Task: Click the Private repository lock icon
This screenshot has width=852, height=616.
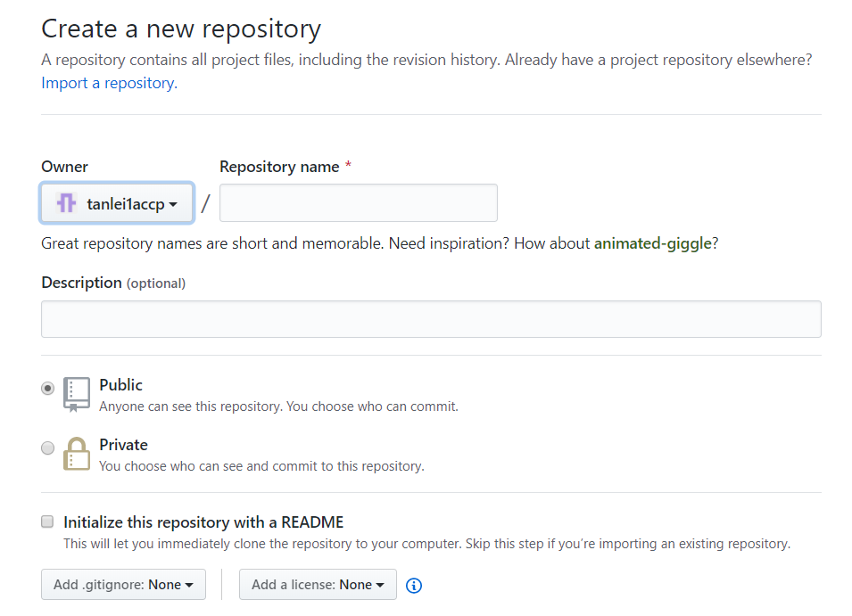Action: 77,454
